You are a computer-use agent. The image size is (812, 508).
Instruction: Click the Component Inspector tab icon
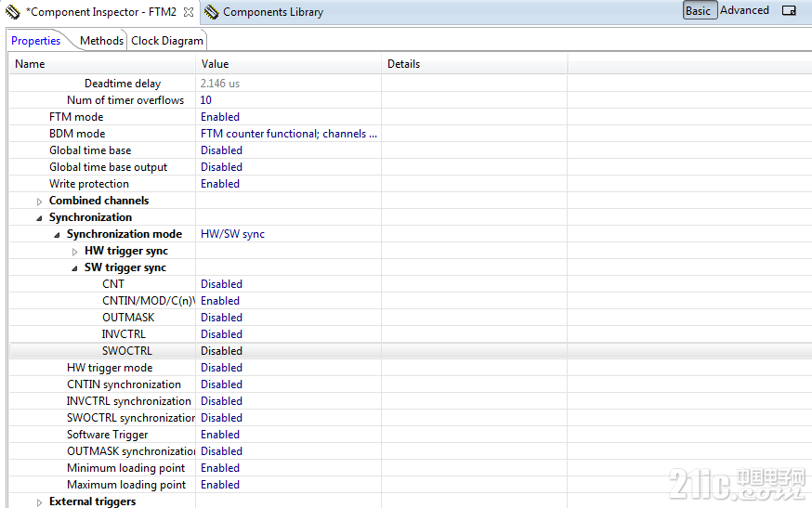point(12,11)
